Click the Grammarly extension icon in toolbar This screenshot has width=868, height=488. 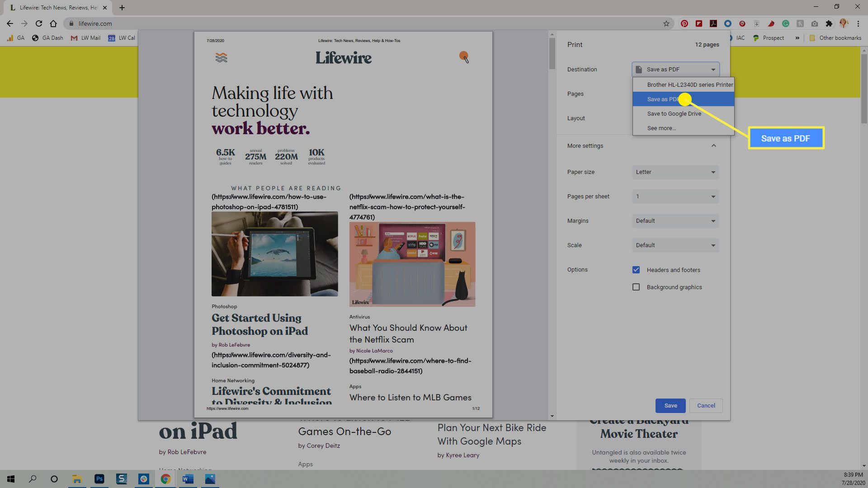click(x=786, y=23)
